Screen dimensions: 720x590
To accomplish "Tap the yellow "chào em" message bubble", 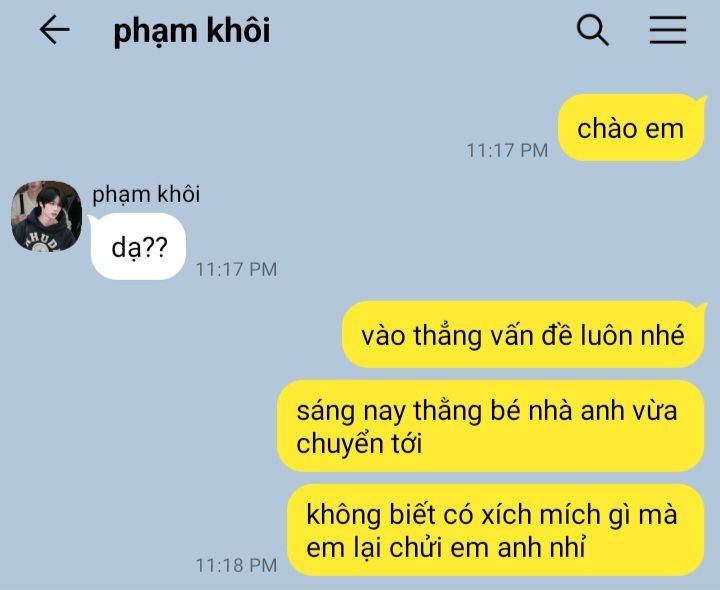I will [x=631, y=128].
